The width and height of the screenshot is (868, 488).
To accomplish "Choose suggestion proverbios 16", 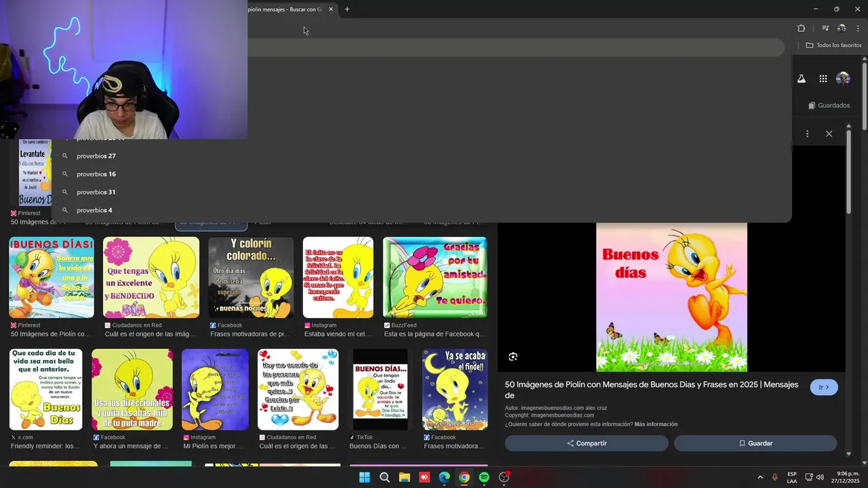I will (x=96, y=174).
